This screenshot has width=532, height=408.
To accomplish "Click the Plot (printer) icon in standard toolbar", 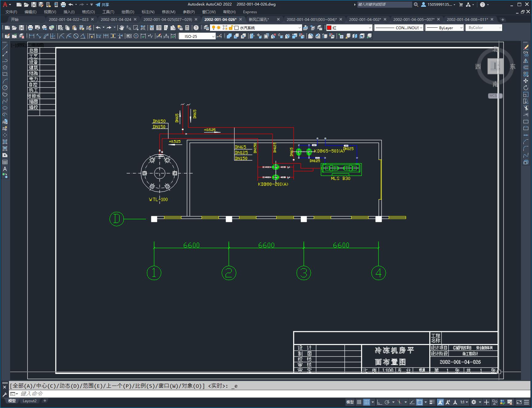I will 30,28.
